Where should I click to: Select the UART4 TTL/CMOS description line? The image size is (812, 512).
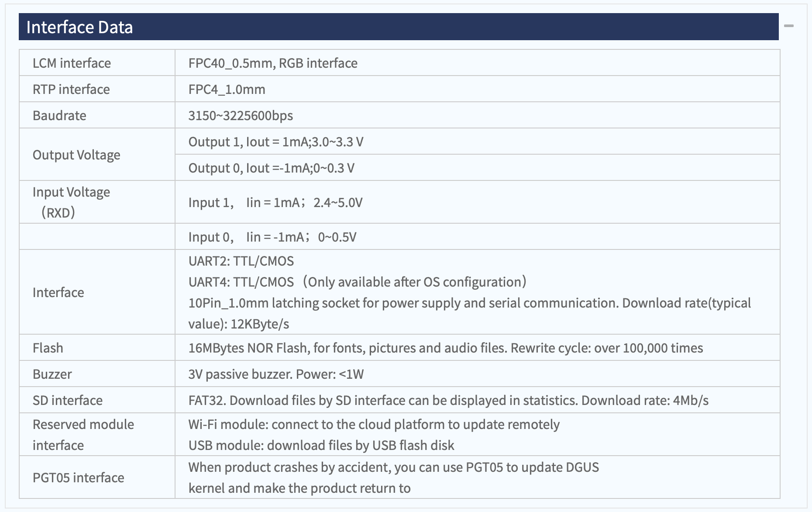[x=357, y=282]
